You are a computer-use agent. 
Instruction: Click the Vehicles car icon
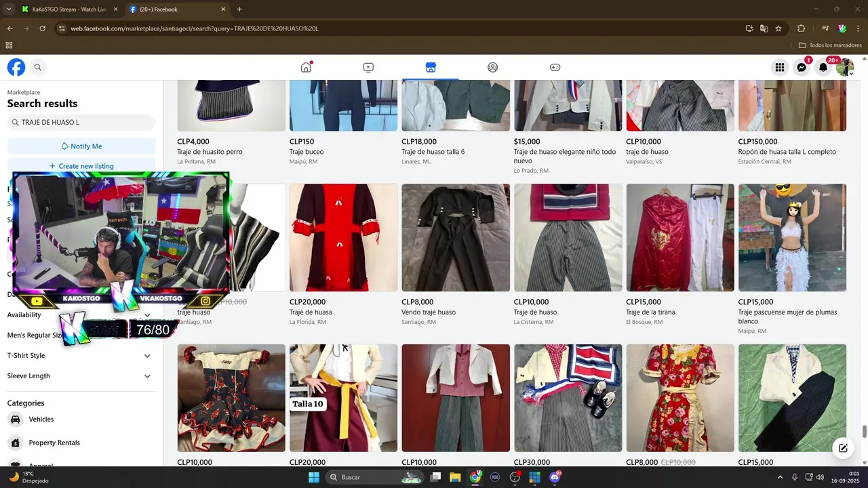[15, 419]
